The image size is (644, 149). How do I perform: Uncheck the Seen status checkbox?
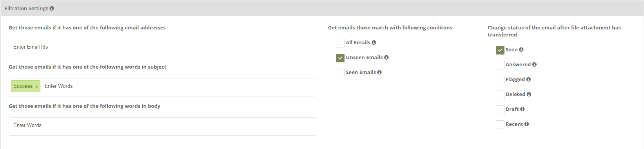click(500, 50)
